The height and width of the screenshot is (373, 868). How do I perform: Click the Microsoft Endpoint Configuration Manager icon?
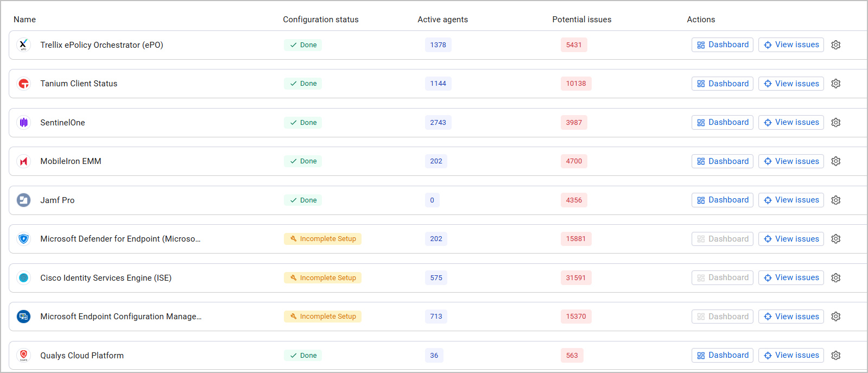[23, 317]
